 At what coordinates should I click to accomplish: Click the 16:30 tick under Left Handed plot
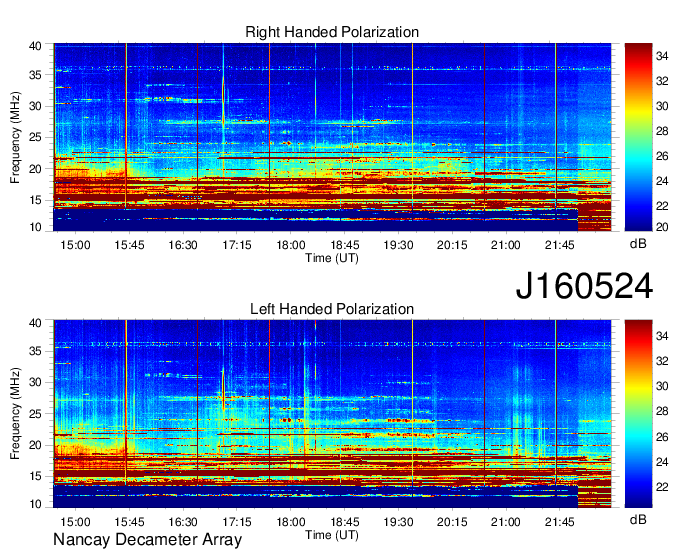183,521
